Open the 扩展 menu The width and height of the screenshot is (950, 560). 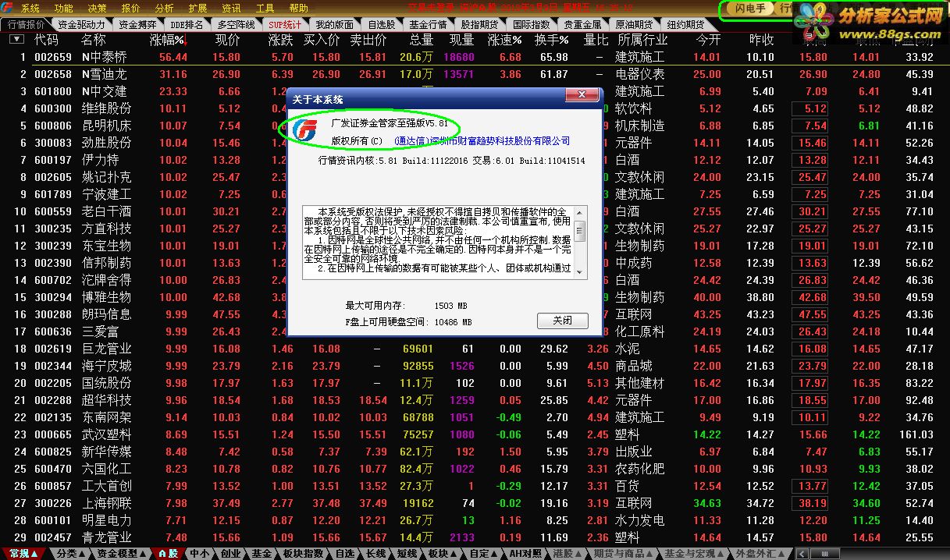(x=197, y=9)
